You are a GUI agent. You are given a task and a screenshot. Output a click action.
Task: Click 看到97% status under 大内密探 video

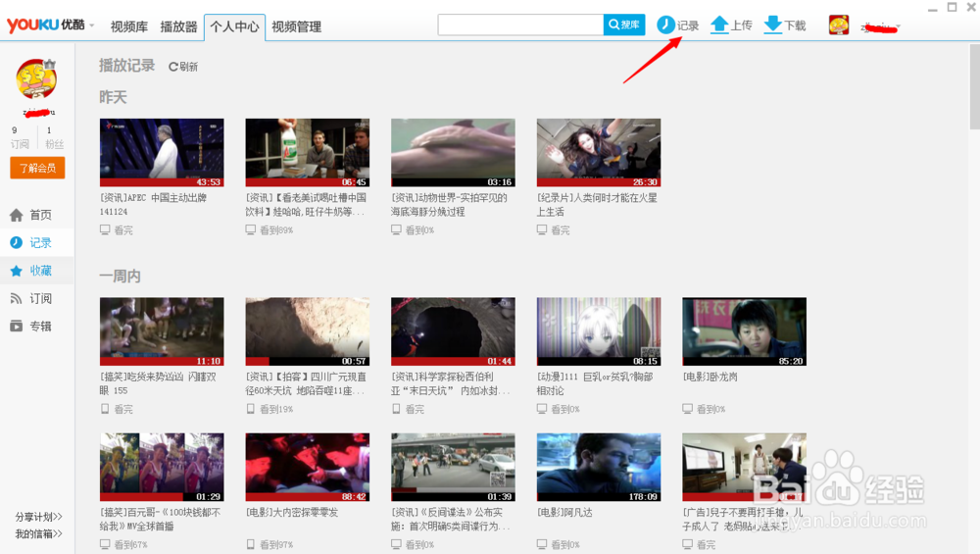pyautogui.click(x=276, y=544)
